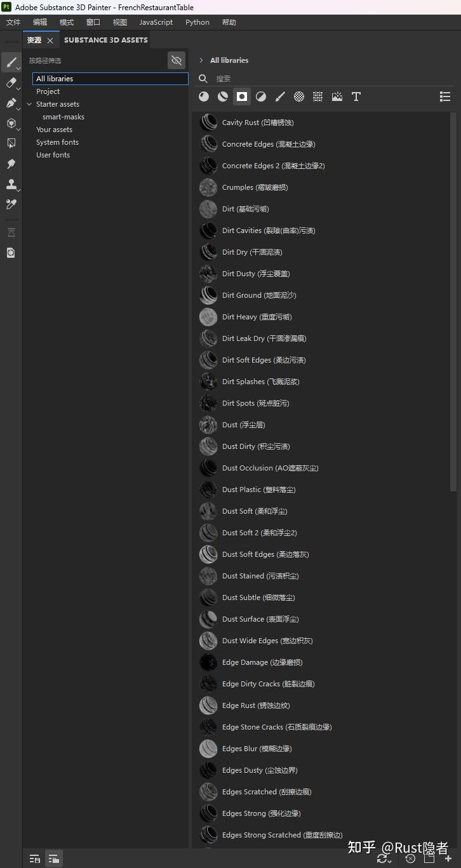
Task: Switch to the SUBSTANCE 3D ASSETS tab
Action: pyautogui.click(x=106, y=40)
